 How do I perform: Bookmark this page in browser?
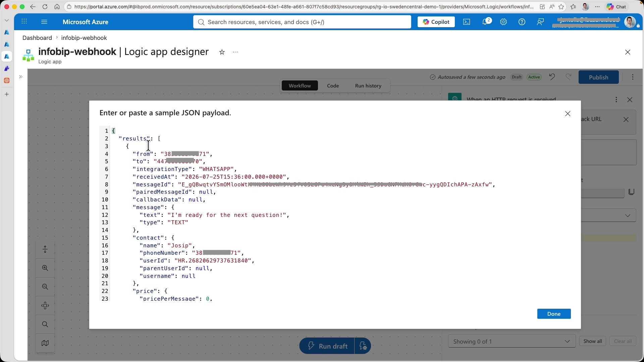coord(561,7)
